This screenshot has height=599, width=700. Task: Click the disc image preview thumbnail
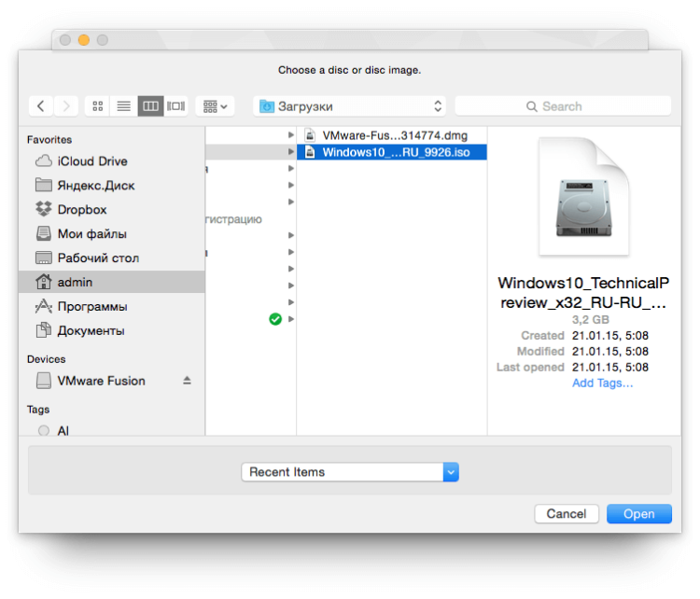click(584, 196)
